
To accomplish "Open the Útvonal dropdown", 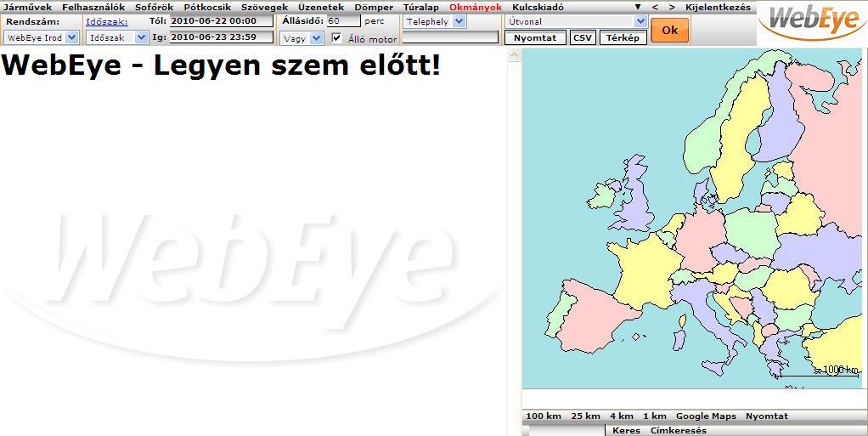I will point(576,21).
